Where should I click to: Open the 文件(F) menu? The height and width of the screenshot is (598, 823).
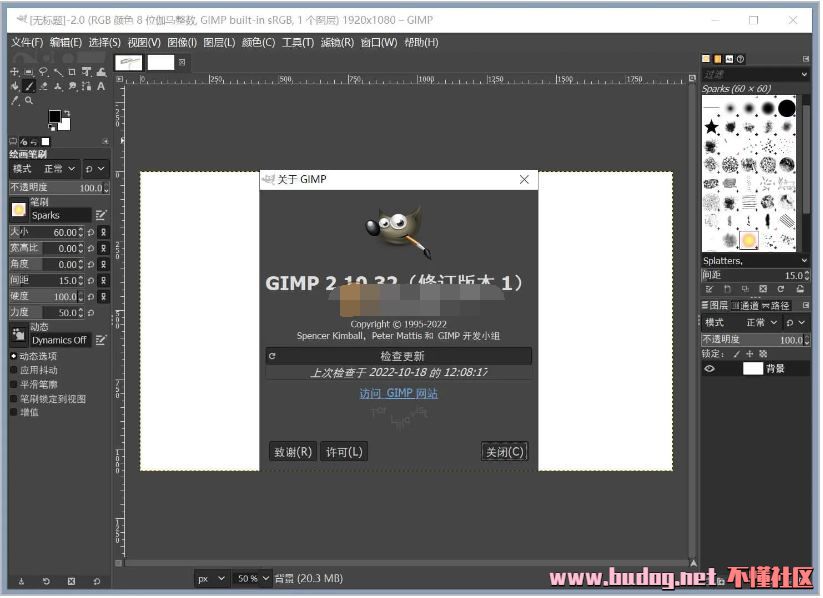(x=27, y=43)
